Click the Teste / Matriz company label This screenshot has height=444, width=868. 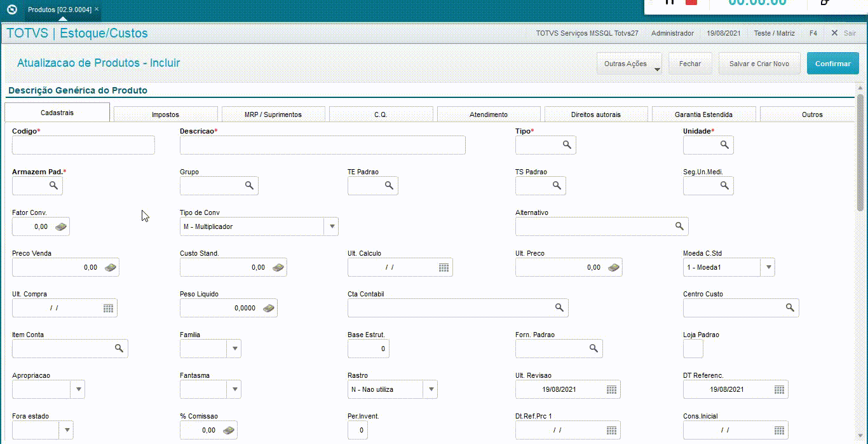tap(774, 33)
